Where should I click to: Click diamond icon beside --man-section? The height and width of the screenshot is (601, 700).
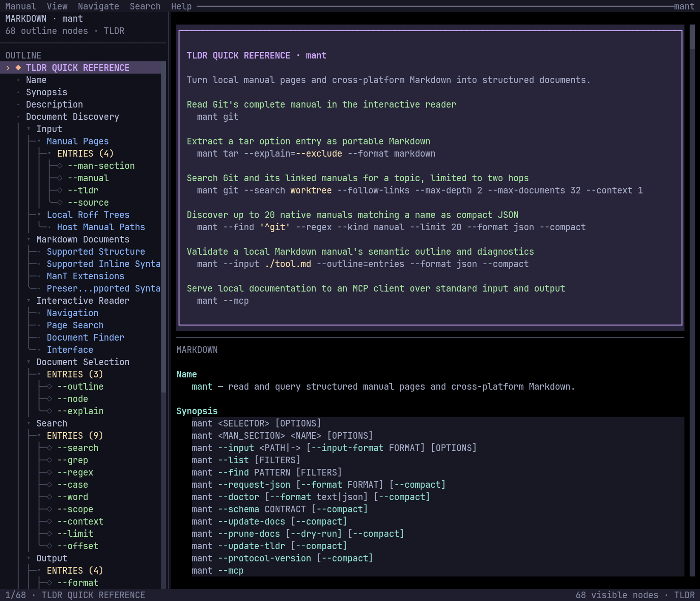pyautogui.click(x=60, y=166)
